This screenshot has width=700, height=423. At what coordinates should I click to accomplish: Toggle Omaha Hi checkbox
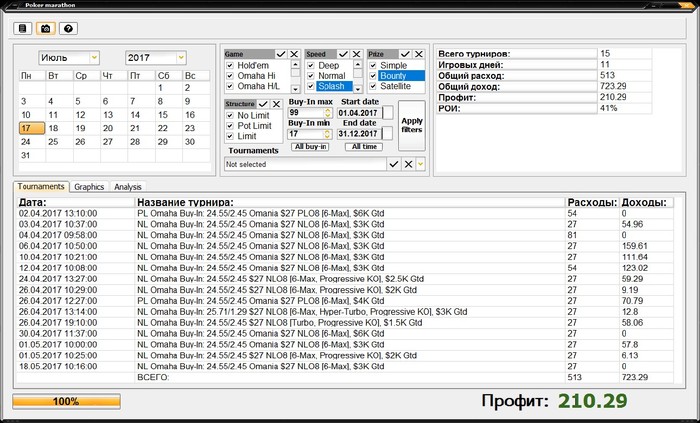[230, 76]
